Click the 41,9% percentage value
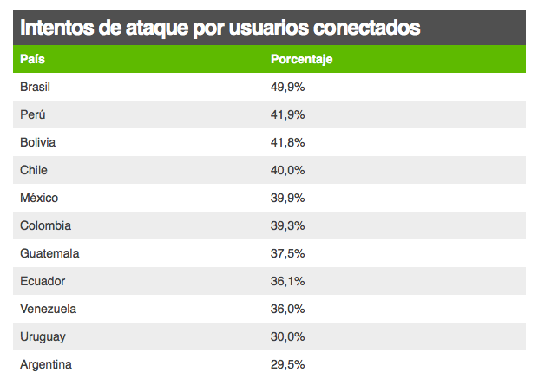The width and height of the screenshot is (538, 392). point(288,114)
